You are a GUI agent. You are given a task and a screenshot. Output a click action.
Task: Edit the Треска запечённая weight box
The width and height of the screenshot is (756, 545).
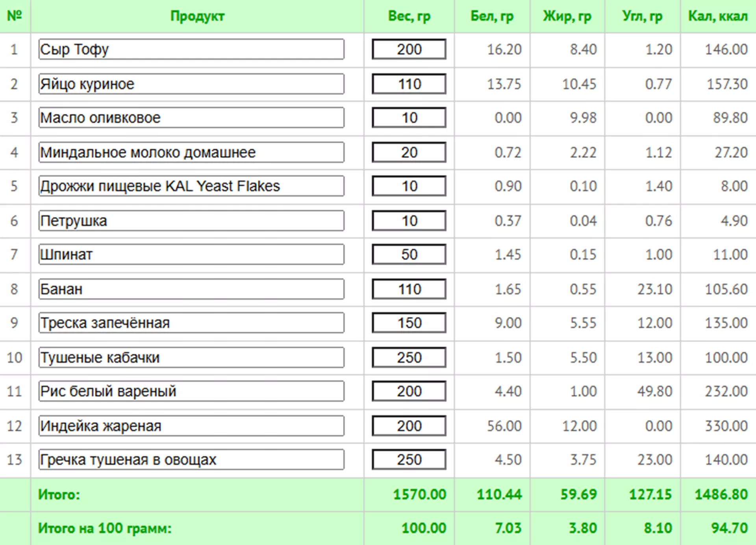pyautogui.click(x=409, y=323)
